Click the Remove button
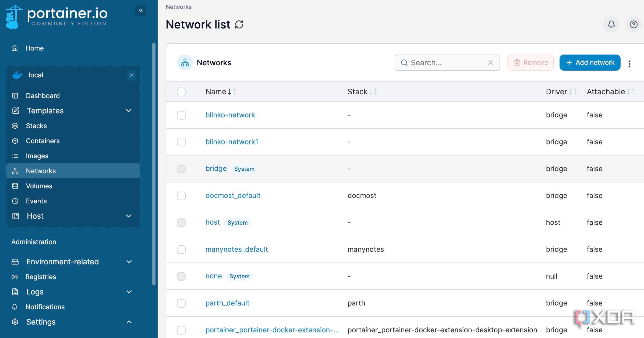The height and width of the screenshot is (338, 644). coord(530,63)
